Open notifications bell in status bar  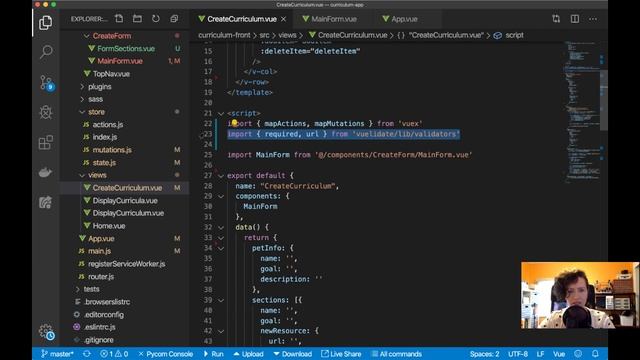tap(596, 354)
